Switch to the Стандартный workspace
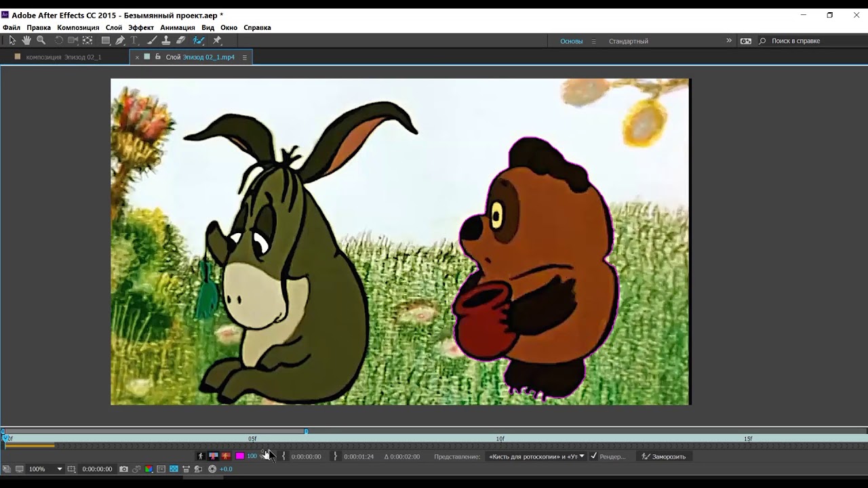This screenshot has height=488, width=868. tap(629, 41)
